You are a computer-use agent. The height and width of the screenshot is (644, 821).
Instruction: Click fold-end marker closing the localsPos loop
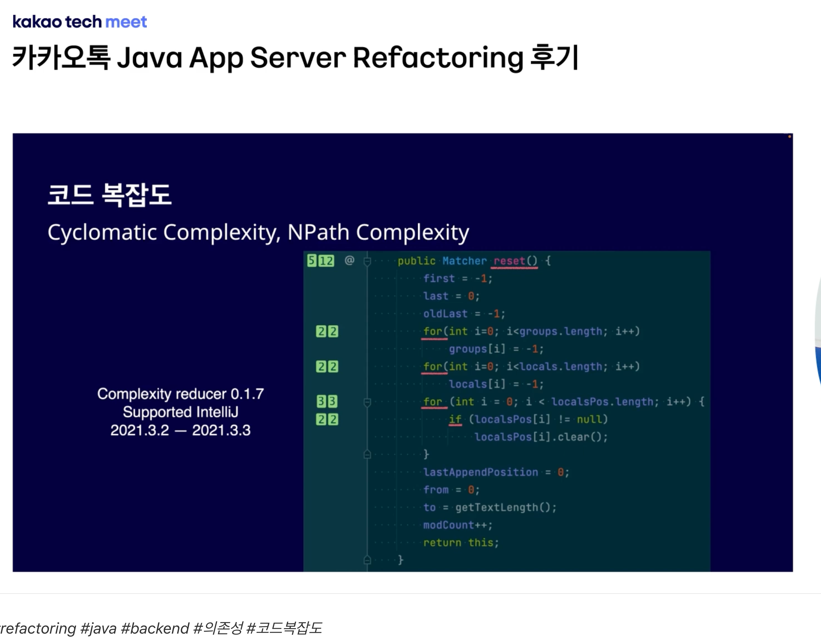click(x=367, y=454)
